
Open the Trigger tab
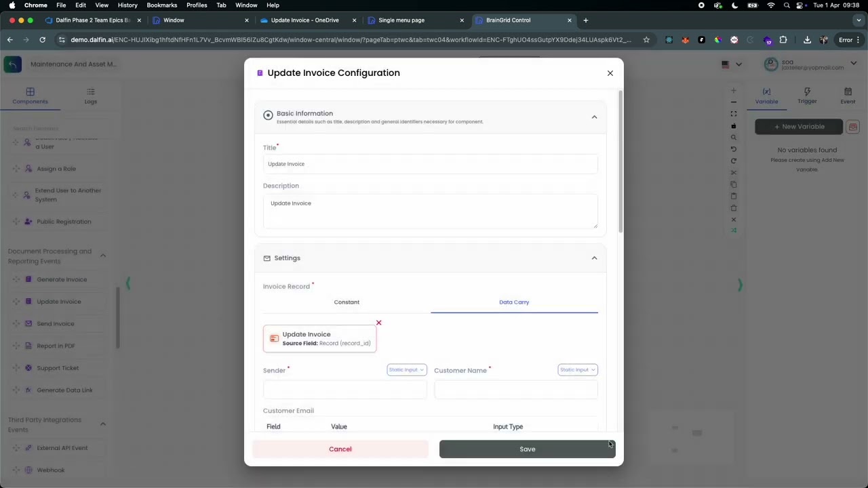click(807, 96)
